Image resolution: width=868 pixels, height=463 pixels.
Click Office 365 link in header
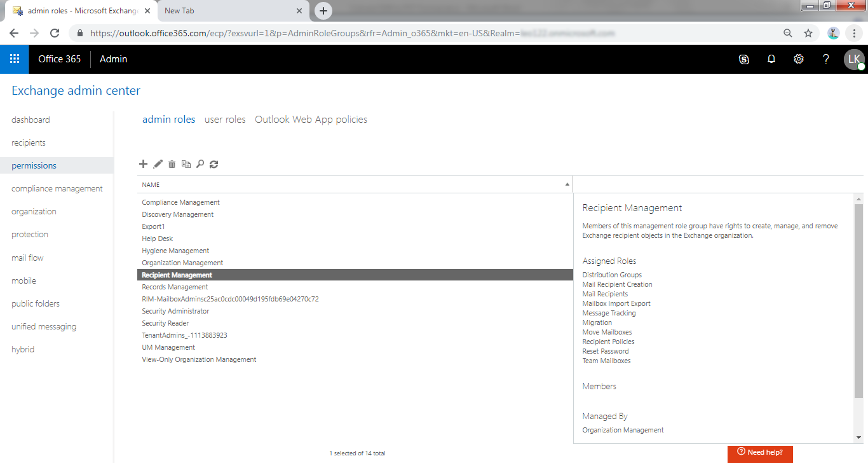[x=60, y=59]
